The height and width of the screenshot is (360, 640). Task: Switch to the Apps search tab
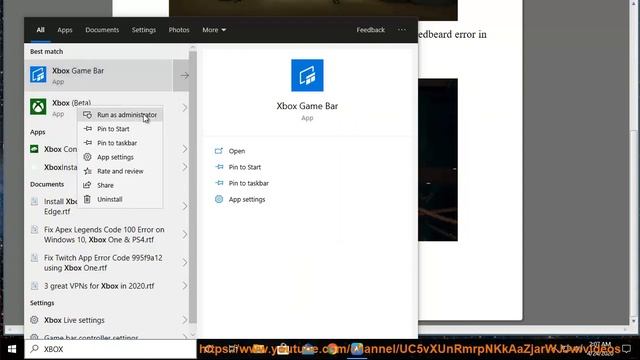[x=64, y=30]
